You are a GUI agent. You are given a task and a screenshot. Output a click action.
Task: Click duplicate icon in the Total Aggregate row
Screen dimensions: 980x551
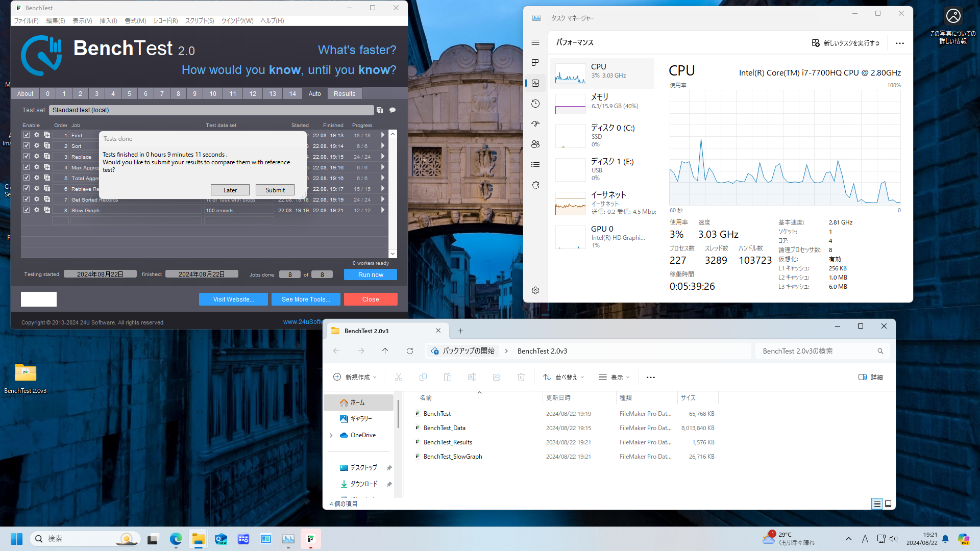[47, 178]
